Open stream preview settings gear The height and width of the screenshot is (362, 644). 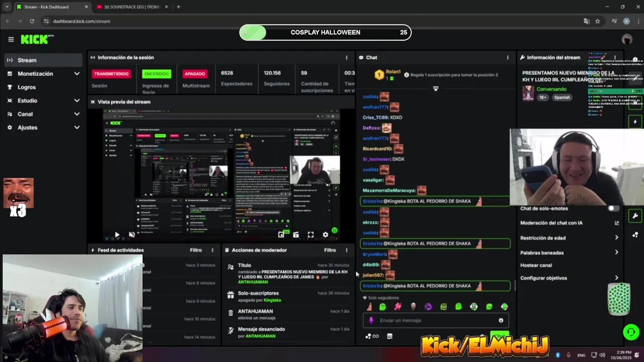pyautogui.click(x=326, y=234)
